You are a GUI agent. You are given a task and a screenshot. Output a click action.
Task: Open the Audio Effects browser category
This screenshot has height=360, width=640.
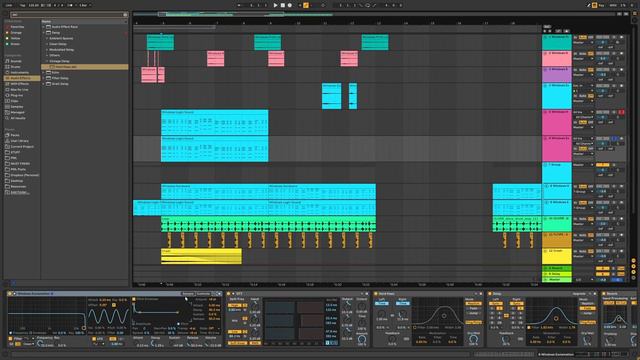point(21,78)
